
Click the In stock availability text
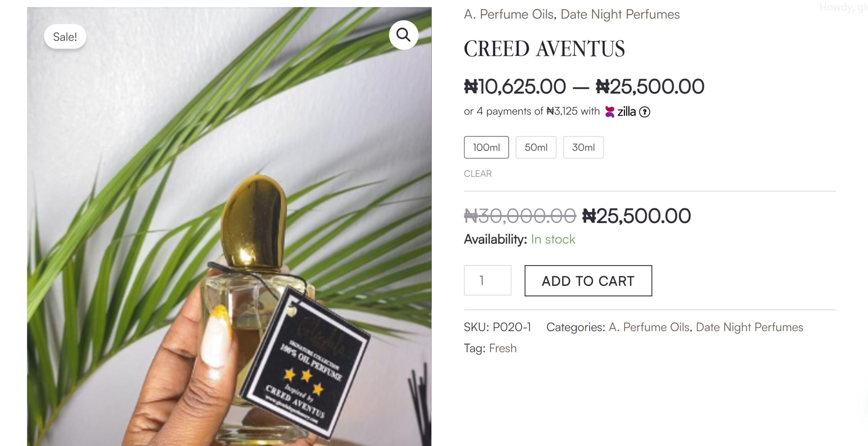tap(553, 240)
